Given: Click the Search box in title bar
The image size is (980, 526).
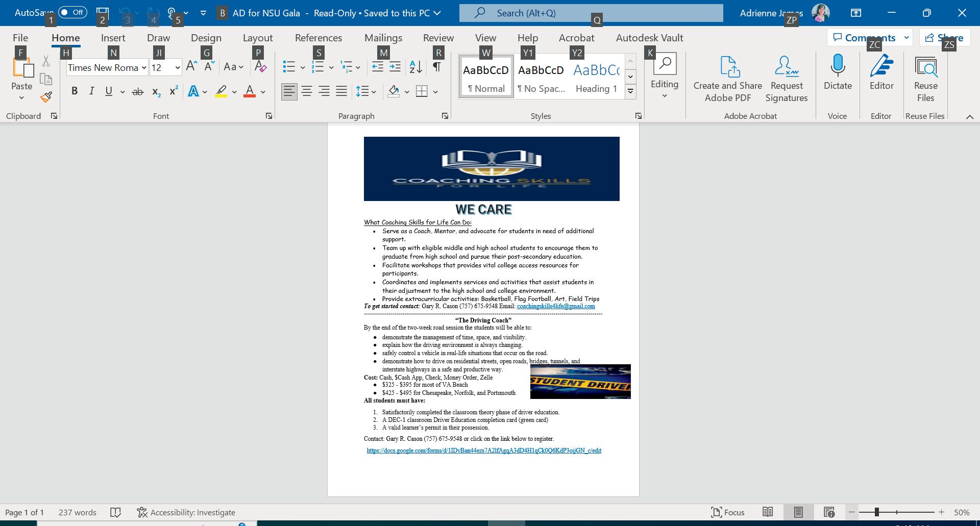Looking at the screenshot, I should pyautogui.click(x=591, y=13).
